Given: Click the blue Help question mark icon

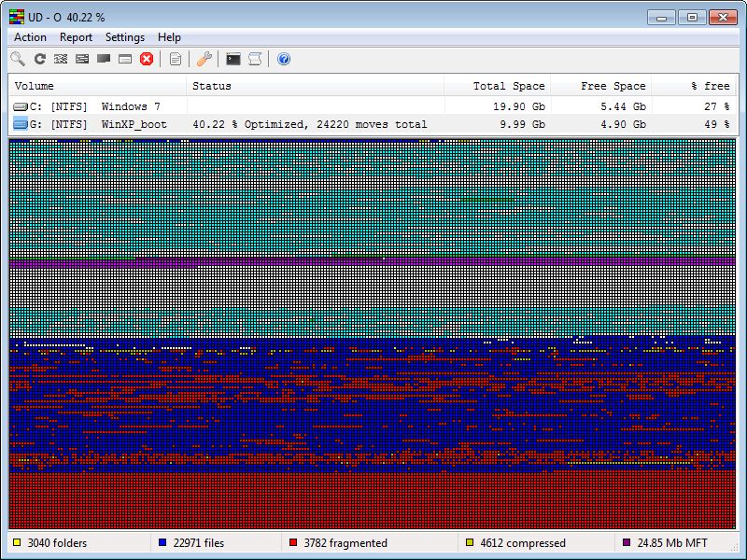Looking at the screenshot, I should (284, 59).
